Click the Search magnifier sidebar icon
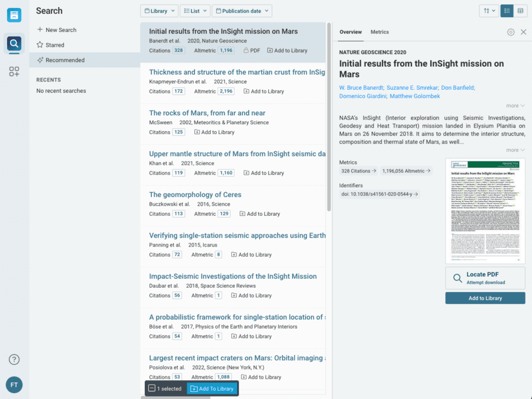Image resolution: width=532 pixels, height=399 pixels. pos(14,43)
